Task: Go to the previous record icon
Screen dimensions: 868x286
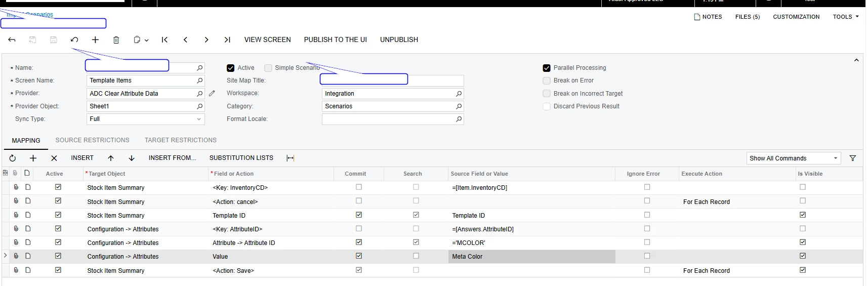Action: (x=185, y=39)
